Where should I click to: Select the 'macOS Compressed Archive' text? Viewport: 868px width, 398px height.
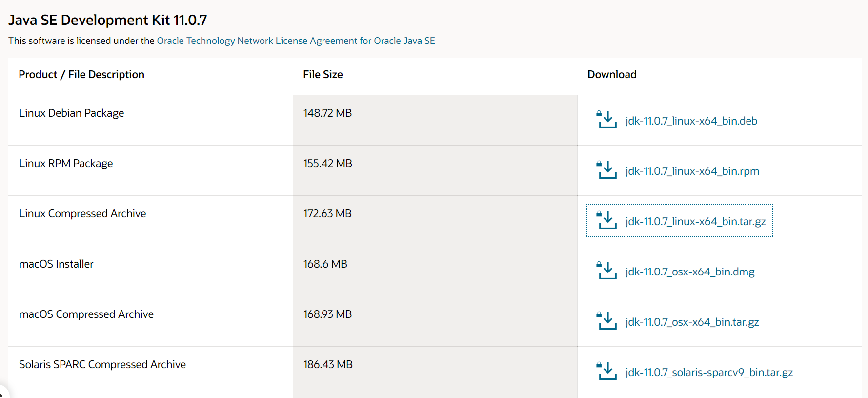coord(86,314)
